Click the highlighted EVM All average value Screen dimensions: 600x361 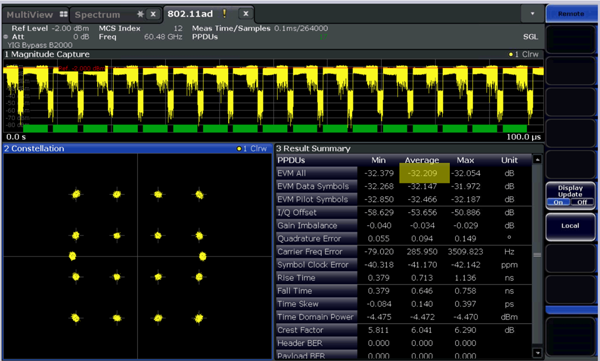coord(424,173)
